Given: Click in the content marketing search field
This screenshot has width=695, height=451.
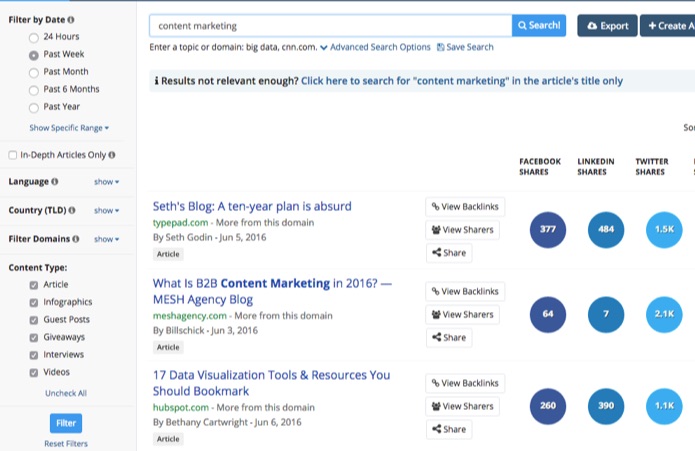Looking at the screenshot, I should (x=331, y=26).
